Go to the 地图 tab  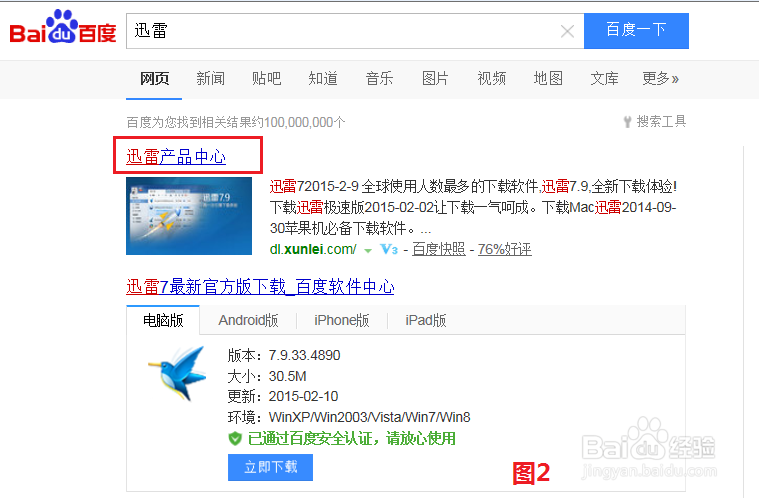click(x=548, y=78)
